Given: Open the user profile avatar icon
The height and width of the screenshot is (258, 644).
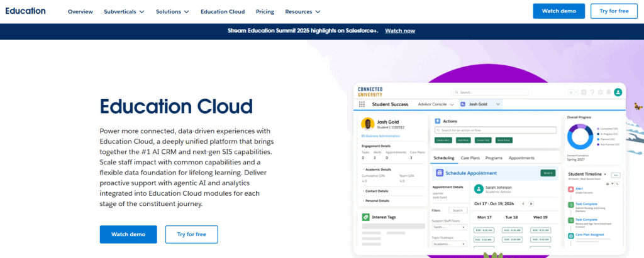Looking at the screenshot, I should (618, 92).
